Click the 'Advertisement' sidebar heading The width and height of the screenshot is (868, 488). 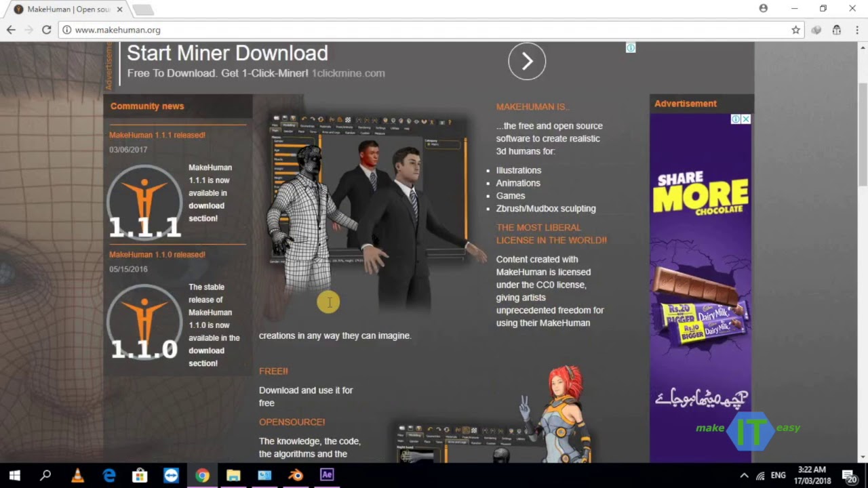[686, 104]
